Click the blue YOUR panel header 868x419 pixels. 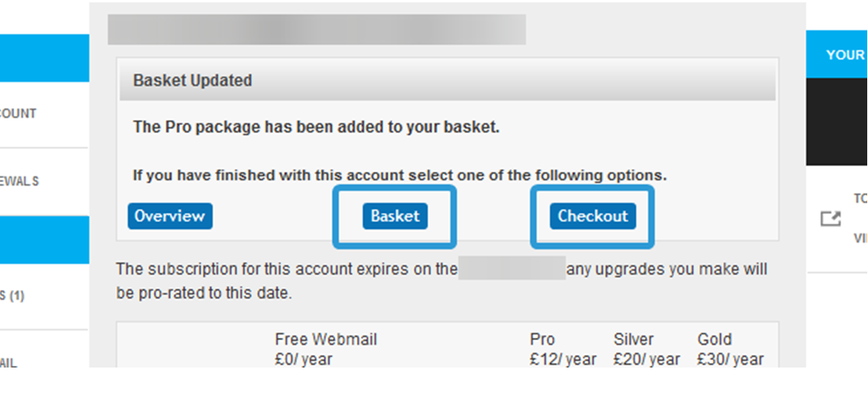click(x=837, y=55)
